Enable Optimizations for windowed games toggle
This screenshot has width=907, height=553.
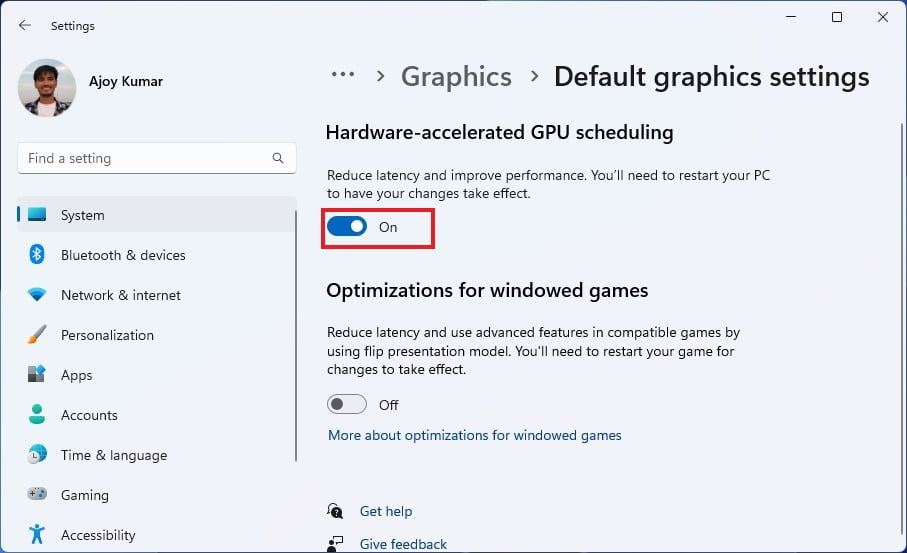pos(347,404)
